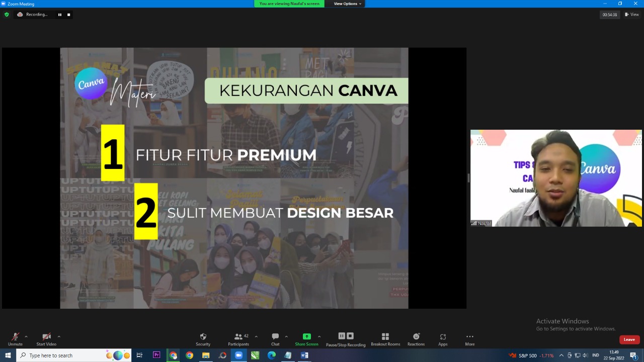
Task: Open the circular red-gray app taskbar icon
Action: [x=222, y=355]
